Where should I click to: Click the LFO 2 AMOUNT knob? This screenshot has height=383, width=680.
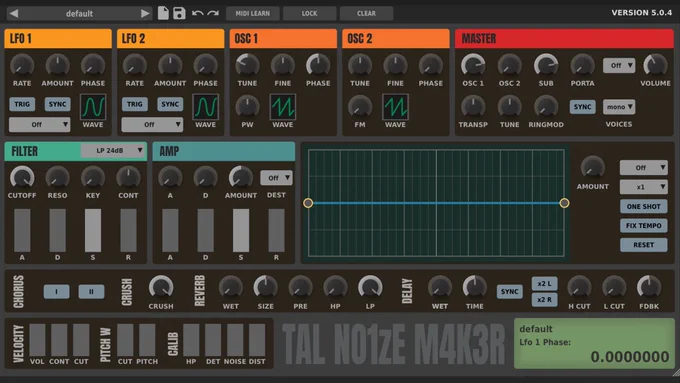170,65
